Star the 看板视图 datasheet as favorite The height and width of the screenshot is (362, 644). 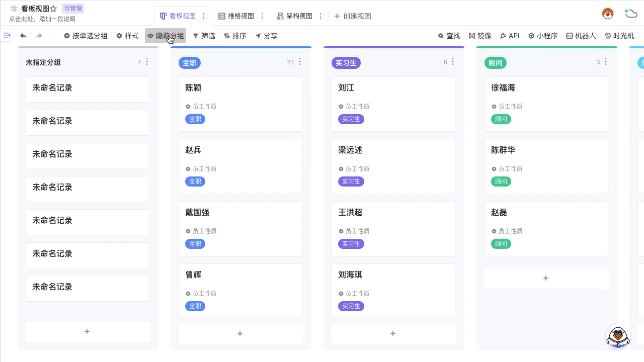click(x=54, y=9)
